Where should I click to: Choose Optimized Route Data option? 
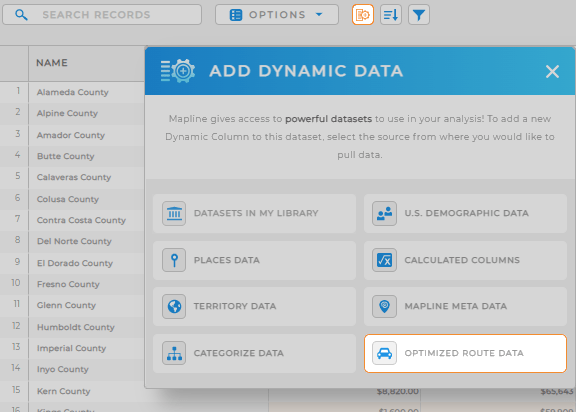point(465,353)
